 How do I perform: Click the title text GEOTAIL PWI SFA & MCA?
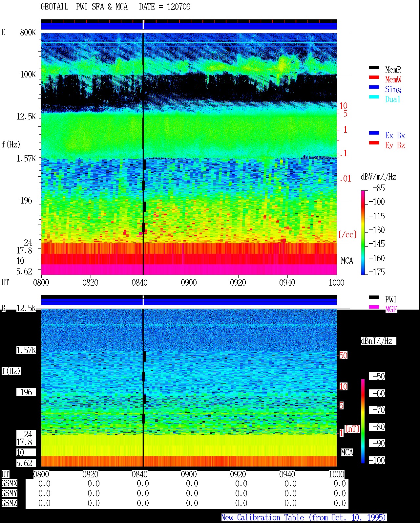point(84,7)
